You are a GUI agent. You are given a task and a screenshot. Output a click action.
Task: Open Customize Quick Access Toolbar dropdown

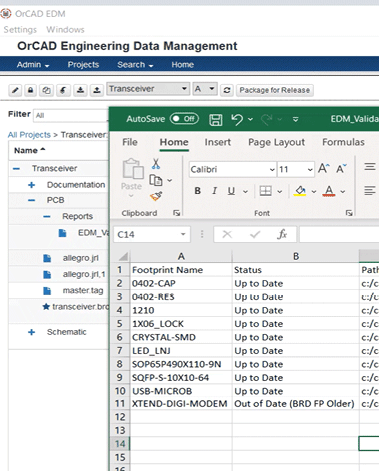[296, 119]
